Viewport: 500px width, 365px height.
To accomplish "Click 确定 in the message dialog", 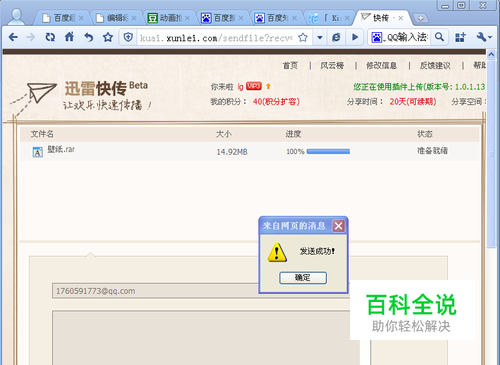I will [303, 278].
